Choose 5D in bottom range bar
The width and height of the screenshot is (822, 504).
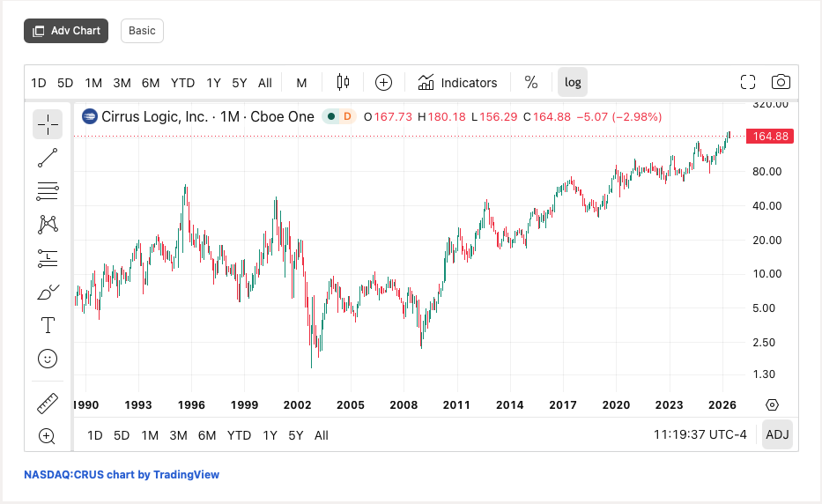[x=122, y=435]
